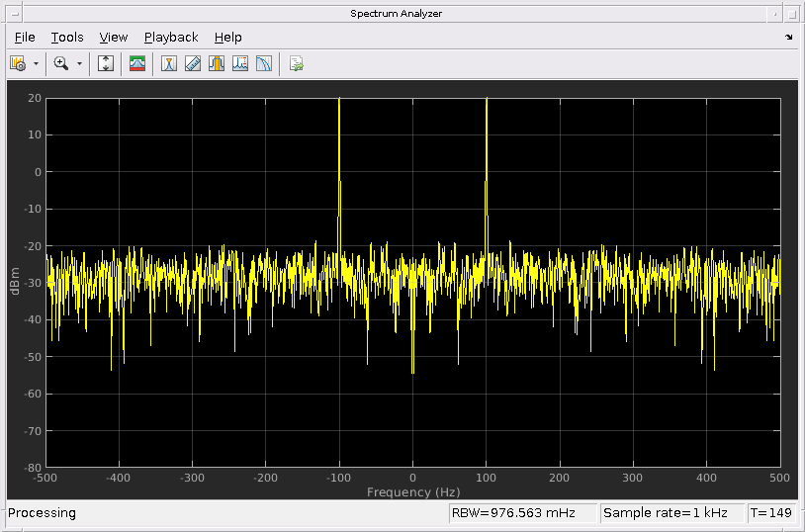
Task: Click the RBW=976.563 mHz status field
Action: click(x=522, y=513)
